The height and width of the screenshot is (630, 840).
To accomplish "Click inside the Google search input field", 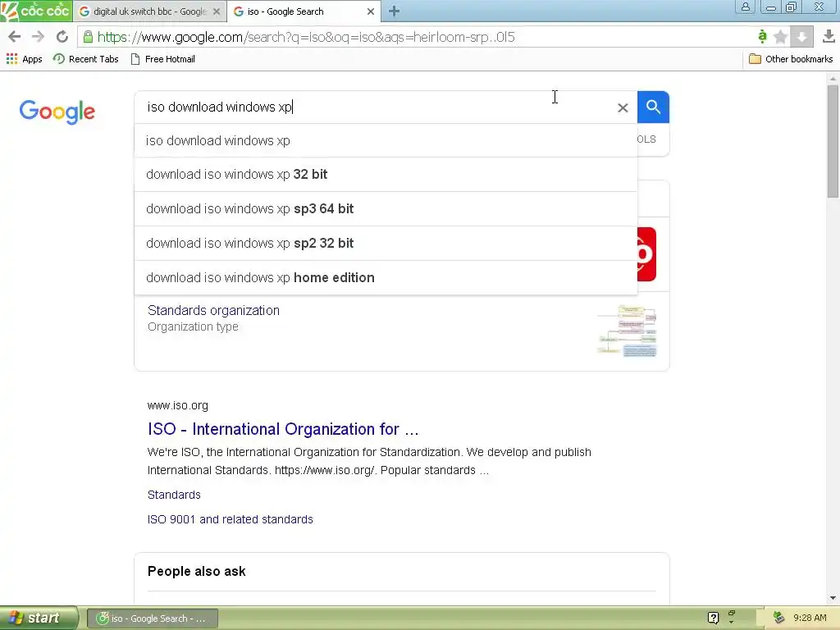I will [375, 107].
